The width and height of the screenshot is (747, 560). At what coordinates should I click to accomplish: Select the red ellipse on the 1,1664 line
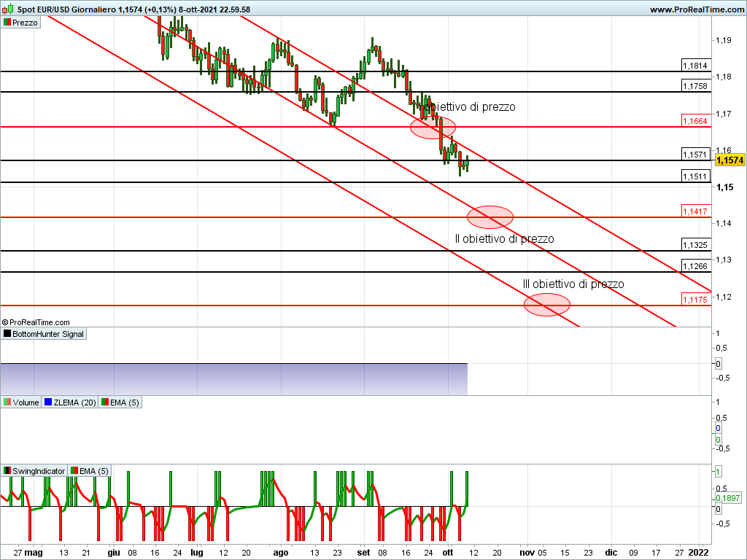[x=433, y=128]
